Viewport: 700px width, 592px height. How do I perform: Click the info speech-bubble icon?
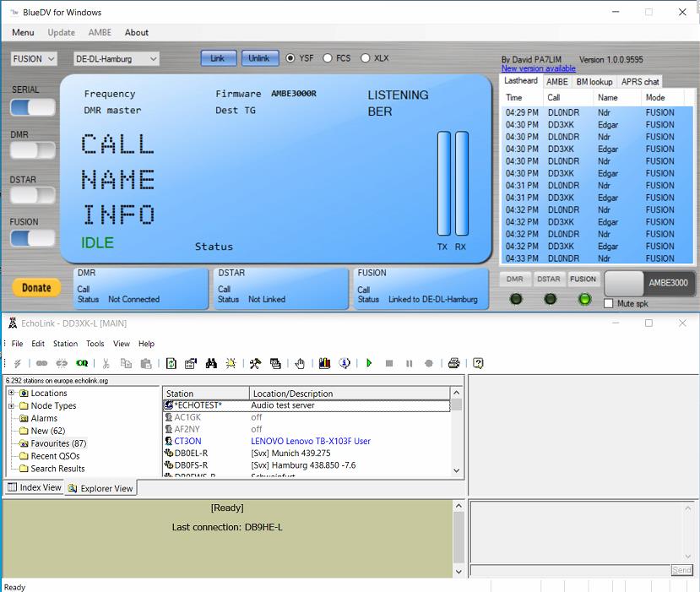pos(345,363)
